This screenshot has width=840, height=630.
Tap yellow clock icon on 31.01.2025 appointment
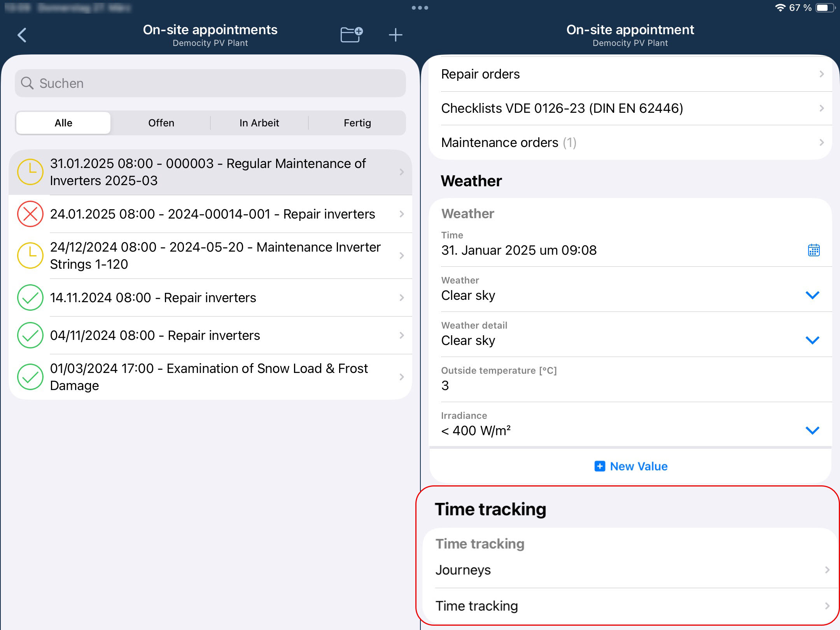point(30,172)
